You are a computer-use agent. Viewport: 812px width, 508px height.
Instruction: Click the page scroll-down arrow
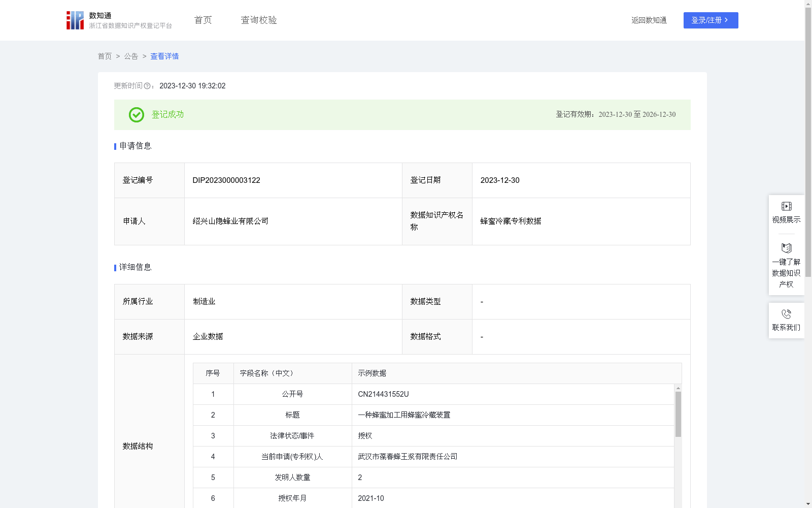808,504
